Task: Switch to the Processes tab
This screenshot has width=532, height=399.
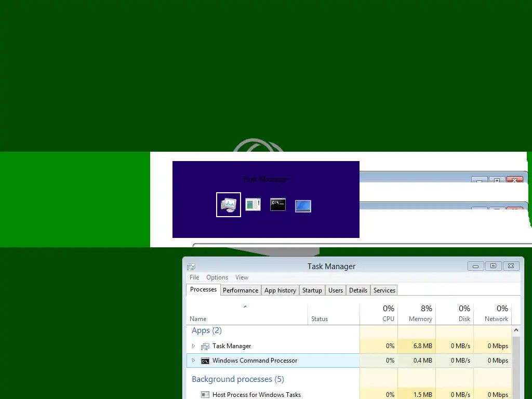Action: (x=203, y=289)
